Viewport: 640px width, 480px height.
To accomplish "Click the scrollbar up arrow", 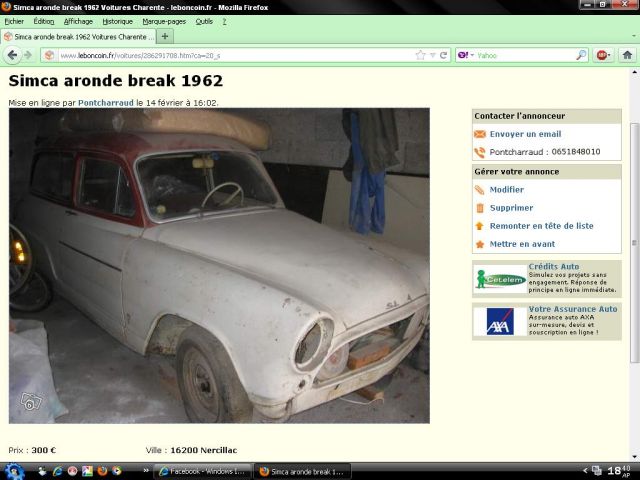I will [635, 72].
